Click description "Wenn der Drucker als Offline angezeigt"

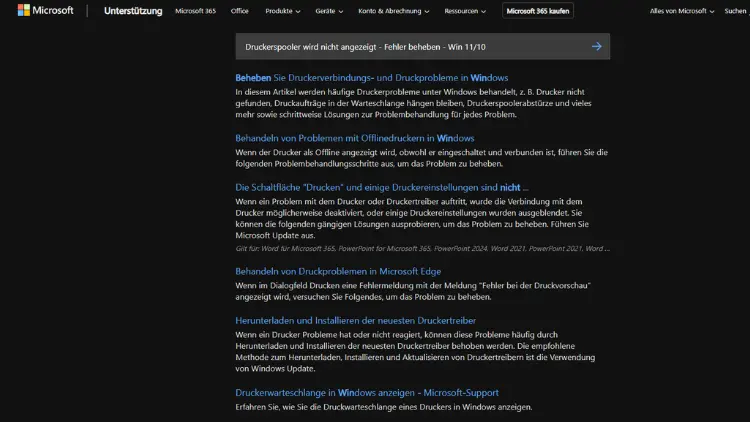(x=421, y=158)
